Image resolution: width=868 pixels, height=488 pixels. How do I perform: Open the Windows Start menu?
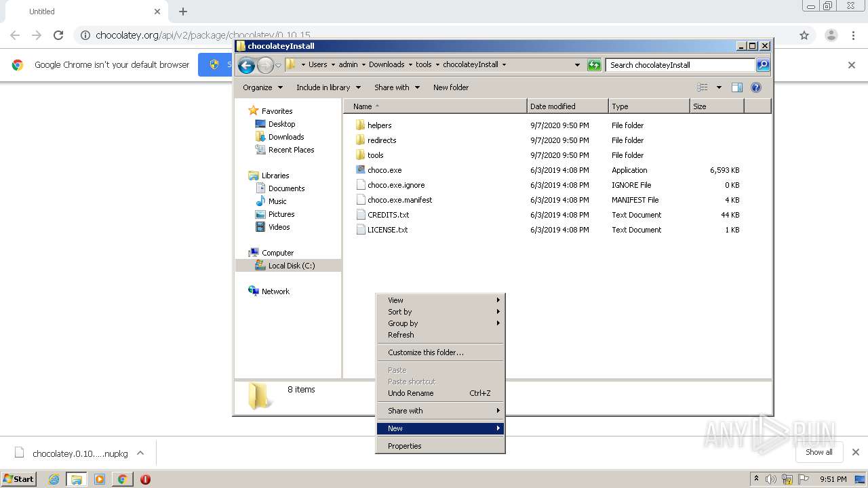coord(19,479)
